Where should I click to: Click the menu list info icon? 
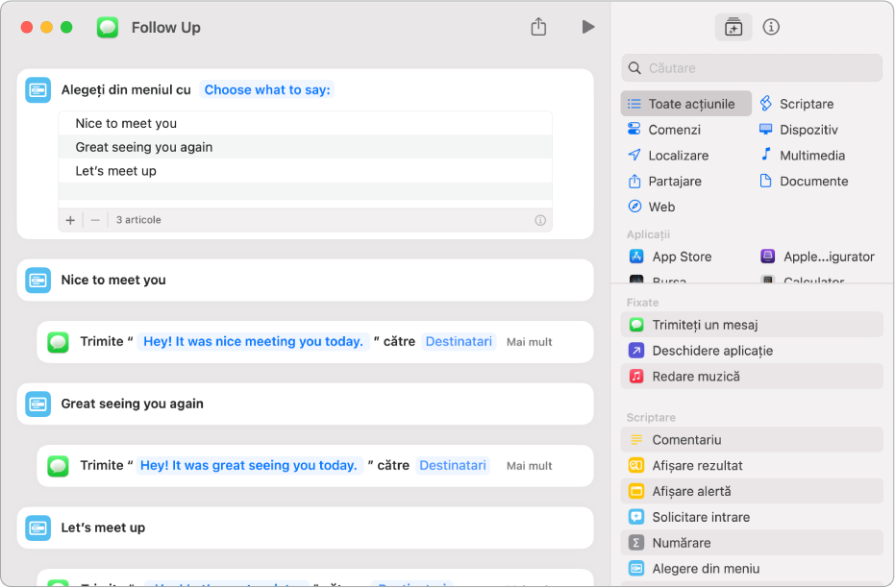coord(540,220)
